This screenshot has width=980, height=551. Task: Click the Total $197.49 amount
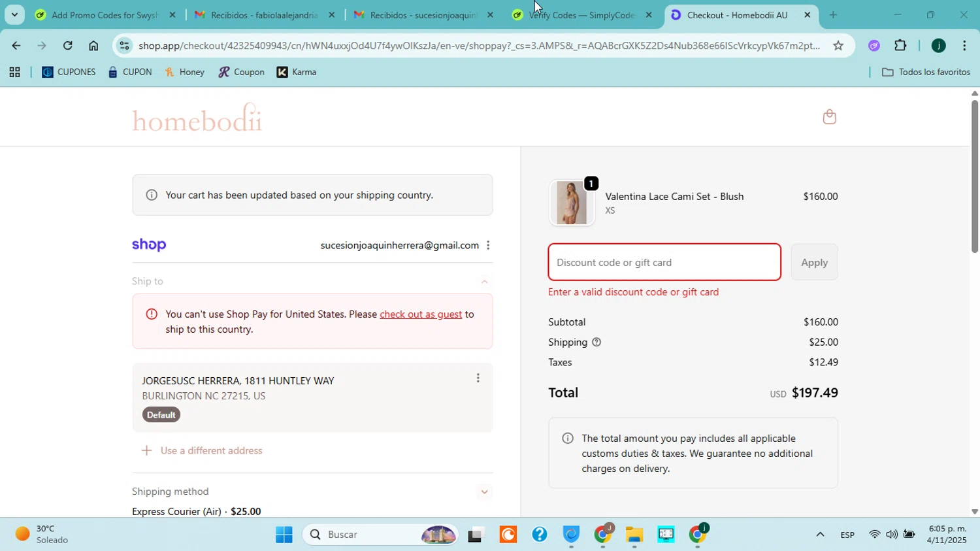815,393
